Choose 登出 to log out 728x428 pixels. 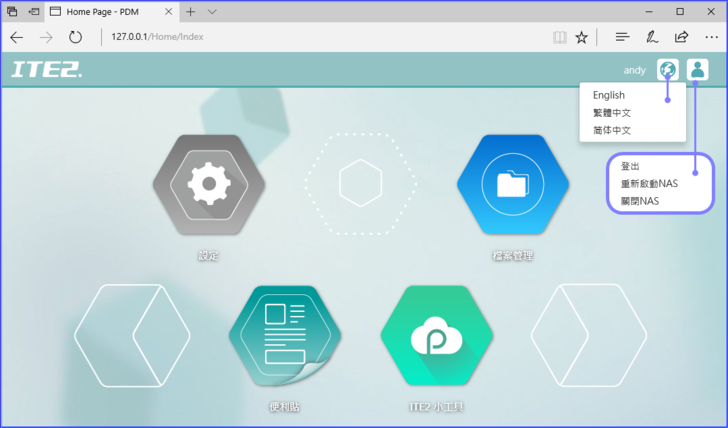point(630,166)
